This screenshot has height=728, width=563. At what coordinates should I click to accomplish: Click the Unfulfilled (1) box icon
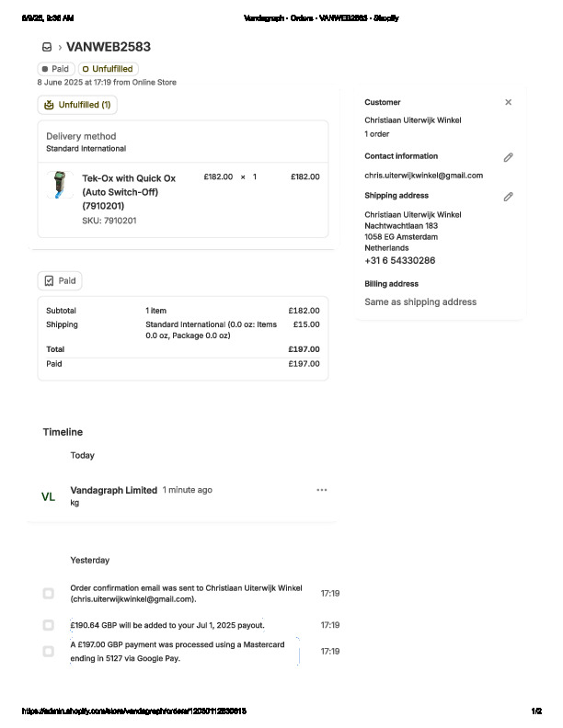pyautogui.click(x=50, y=105)
